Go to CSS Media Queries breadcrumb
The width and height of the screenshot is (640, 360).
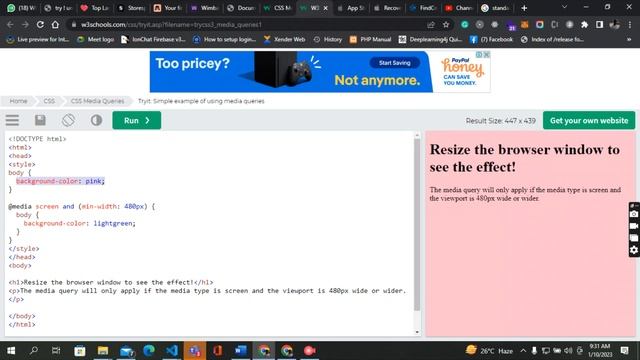[97, 101]
